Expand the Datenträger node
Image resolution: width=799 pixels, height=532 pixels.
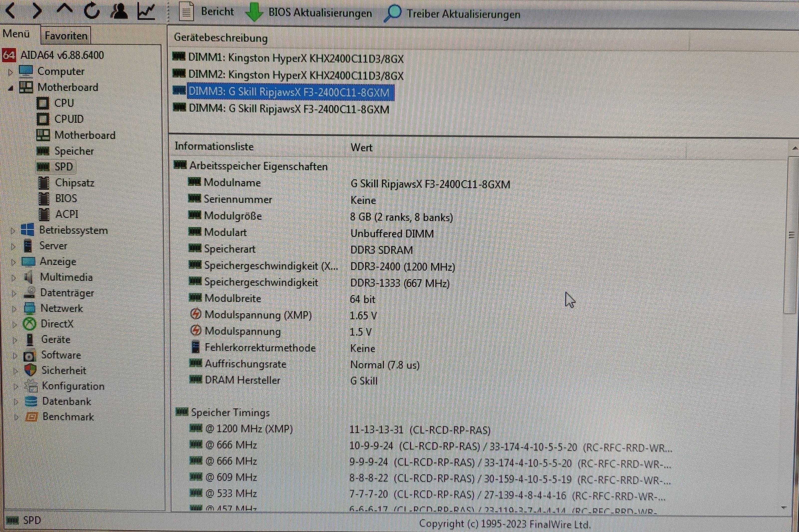(x=14, y=293)
